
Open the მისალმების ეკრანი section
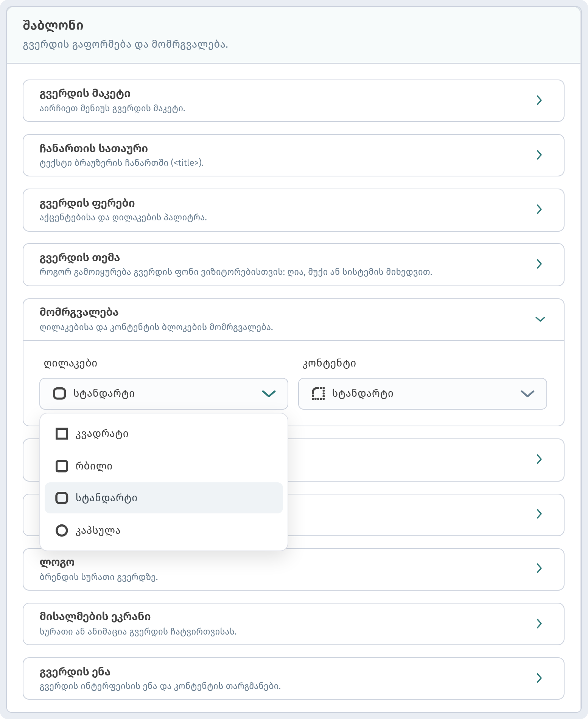click(x=294, y=624)
